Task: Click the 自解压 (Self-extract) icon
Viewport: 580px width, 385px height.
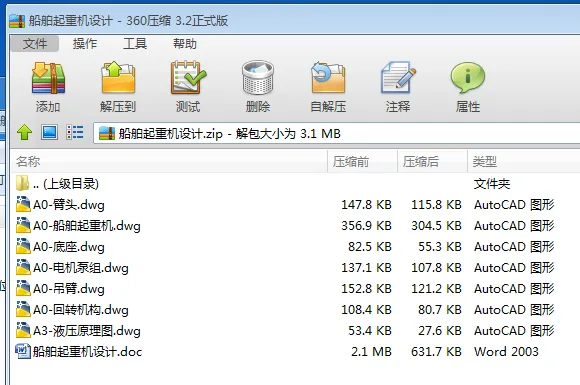Action: point(328,78)
